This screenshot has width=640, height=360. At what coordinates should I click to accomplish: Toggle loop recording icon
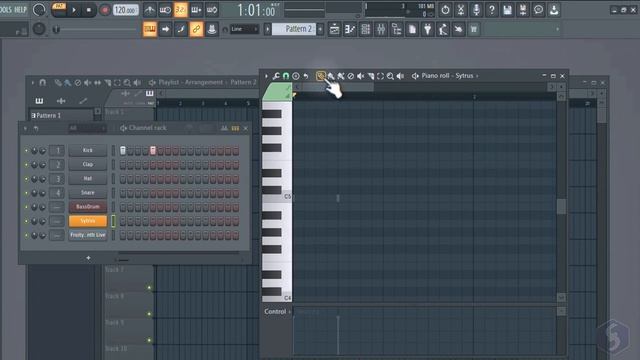click(211, 10)
